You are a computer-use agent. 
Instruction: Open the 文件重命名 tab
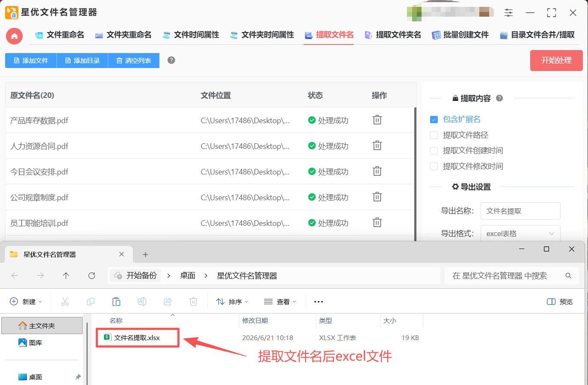[x=59, y=35]
